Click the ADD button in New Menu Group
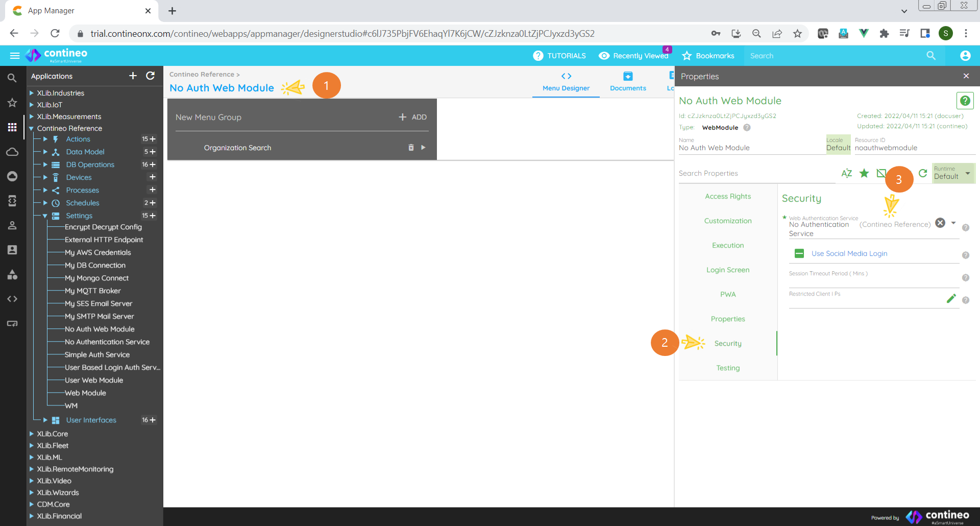Screen dimensions: 980x526 pos(412,117)
